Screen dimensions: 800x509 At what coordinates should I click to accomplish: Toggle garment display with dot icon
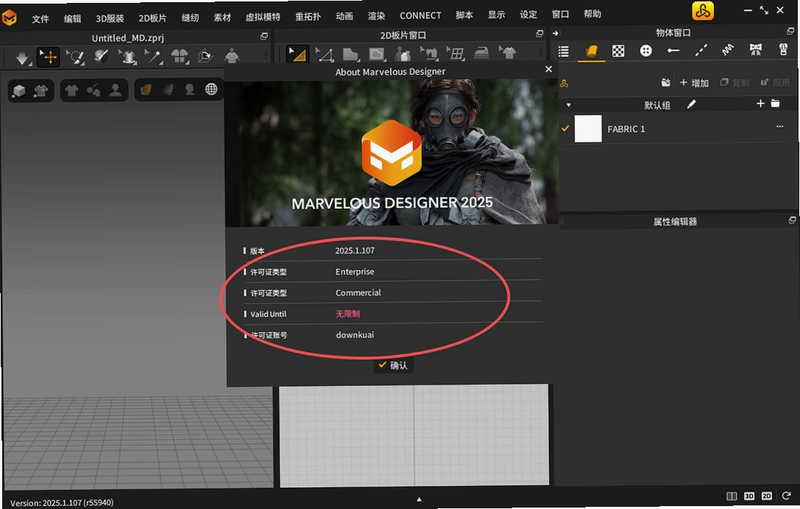[x=41, y=91]
